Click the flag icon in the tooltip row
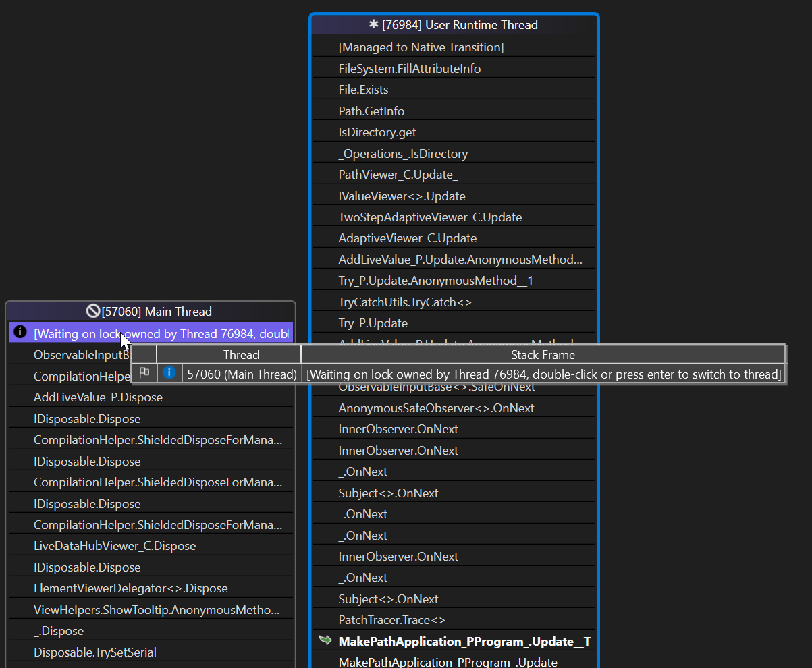Image resolution: width=812 pixels, height=668 pixels. [x=144, y=373]
